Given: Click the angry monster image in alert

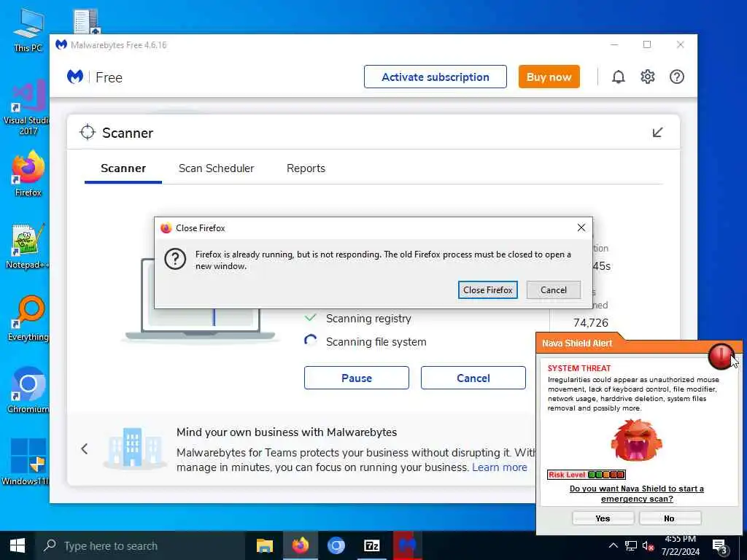Looking at the screenshot, I should coord(636,440).
